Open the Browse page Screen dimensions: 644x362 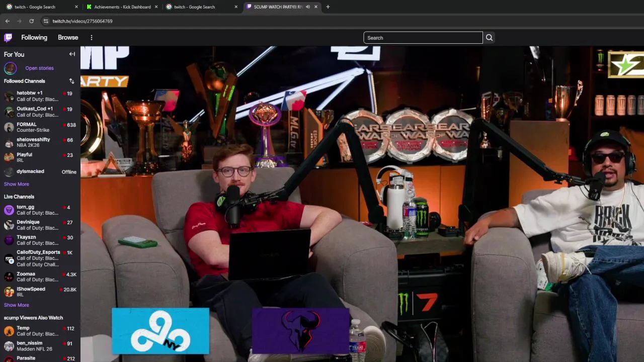68,38
